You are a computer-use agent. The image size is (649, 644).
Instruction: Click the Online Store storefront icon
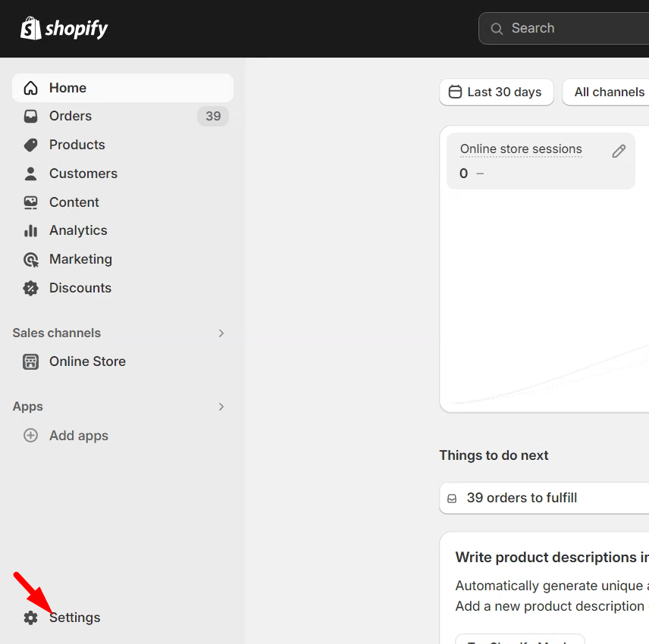30,361
